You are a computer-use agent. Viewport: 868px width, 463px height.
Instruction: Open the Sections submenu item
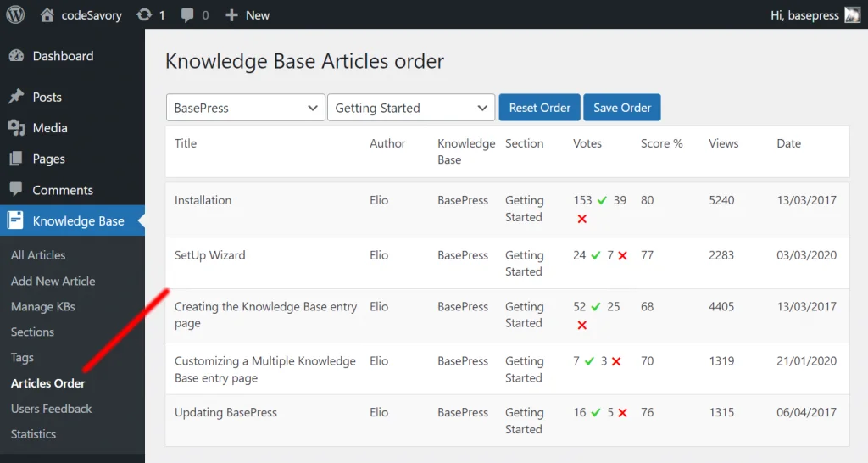pyautogui.click(x=33, y=332)
